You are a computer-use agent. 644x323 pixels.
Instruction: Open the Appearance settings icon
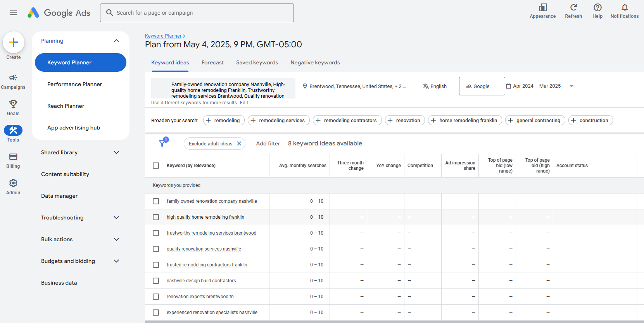point(543,11)
